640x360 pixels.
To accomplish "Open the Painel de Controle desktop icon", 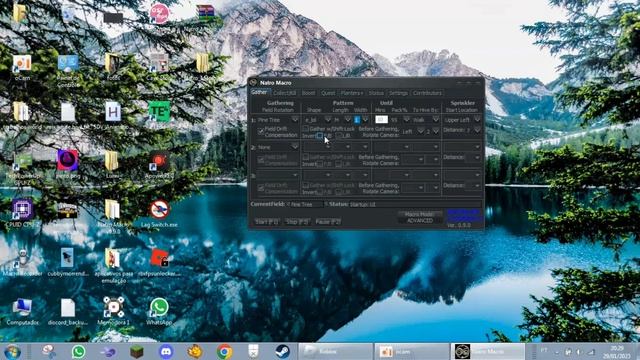I will (x=68, y=71).
